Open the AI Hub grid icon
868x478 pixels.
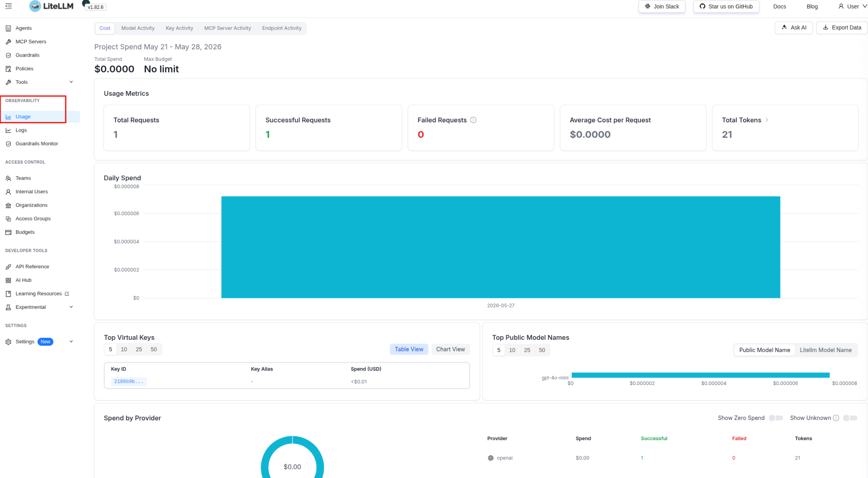tap(8, 280)
